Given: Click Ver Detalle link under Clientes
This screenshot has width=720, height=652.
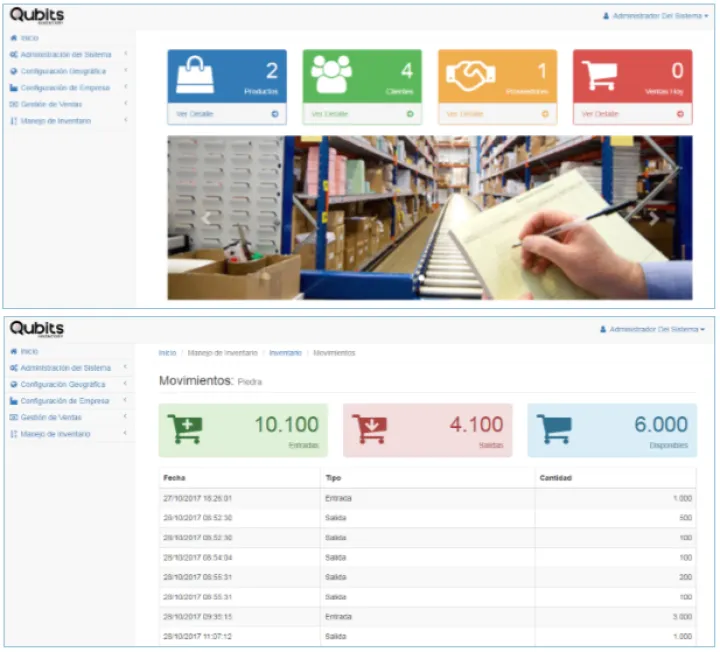Looking at the screenshot, I should [330, 114].
